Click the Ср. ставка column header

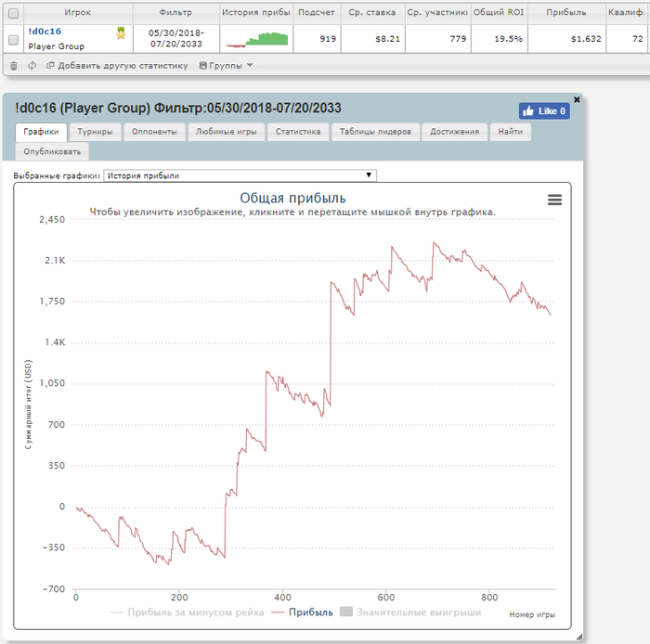(x=372, y=12)
